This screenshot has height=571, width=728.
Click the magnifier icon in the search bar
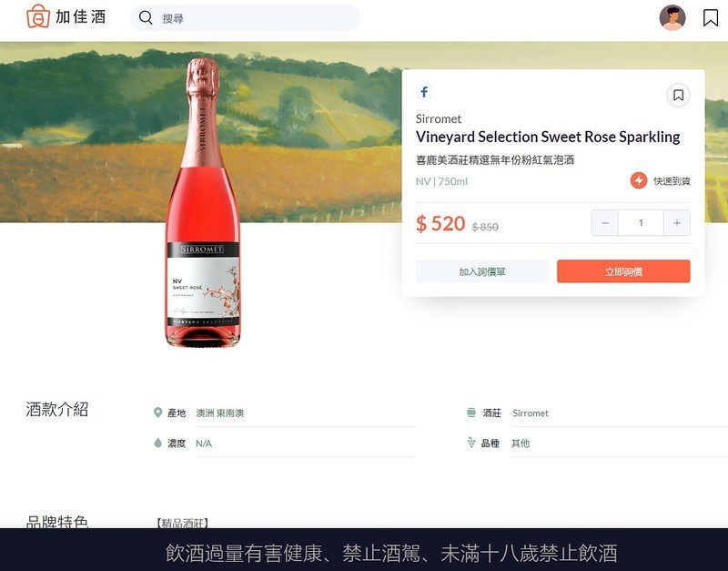click(x=146, y=17)
